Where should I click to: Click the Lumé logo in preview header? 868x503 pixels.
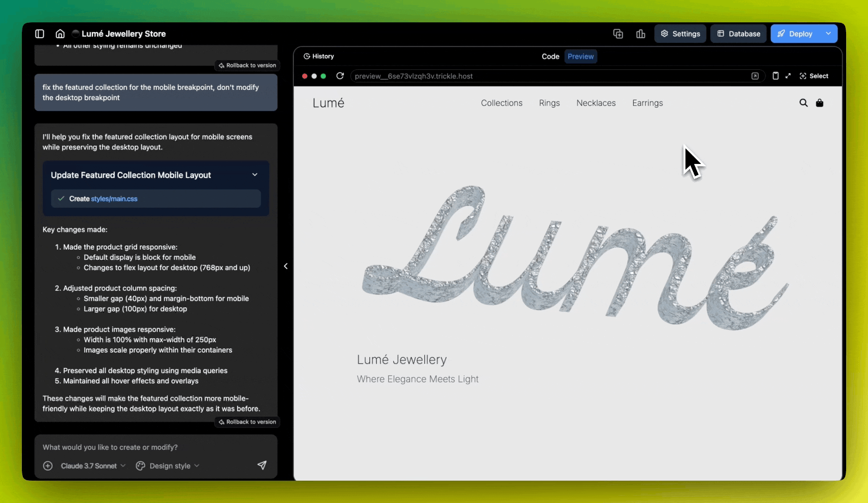pyautogui.click(x=328, y=103)
